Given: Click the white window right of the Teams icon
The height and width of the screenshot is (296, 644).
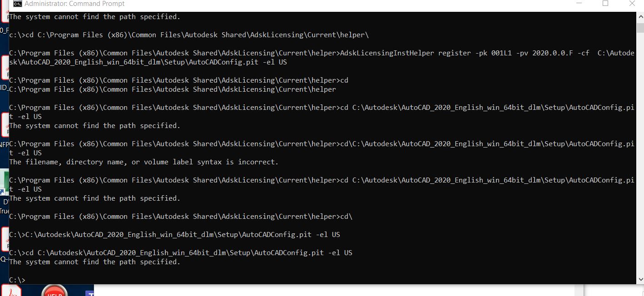Looking at the screenshot, I should tap(338, 291).
